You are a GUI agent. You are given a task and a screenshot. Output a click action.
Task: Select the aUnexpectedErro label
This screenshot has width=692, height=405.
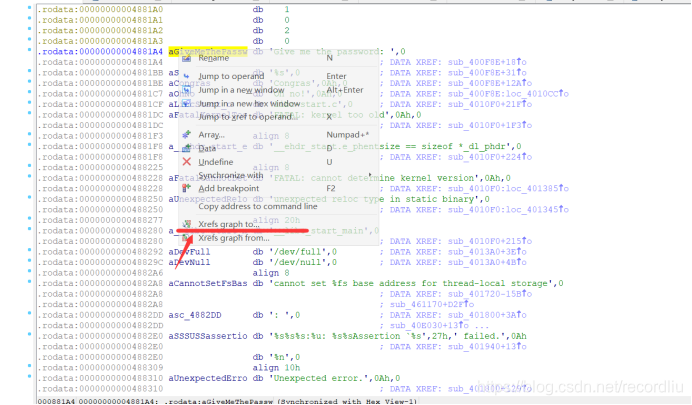coord(208,379)
